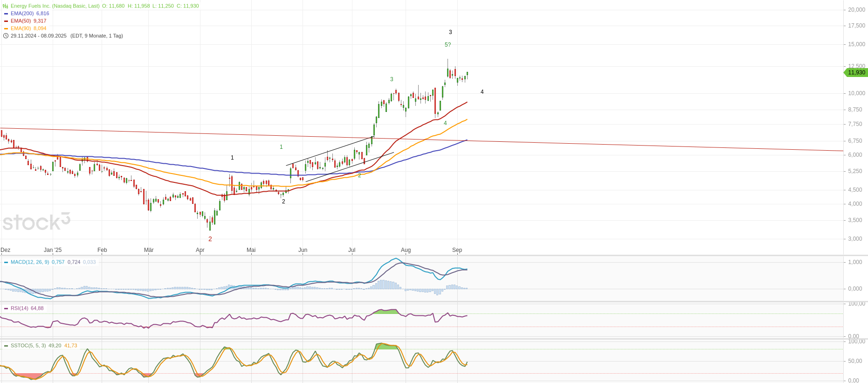The image size is (868, 383).
Task: Select the EMA(200) indicator label
Action: click(22, 14)
